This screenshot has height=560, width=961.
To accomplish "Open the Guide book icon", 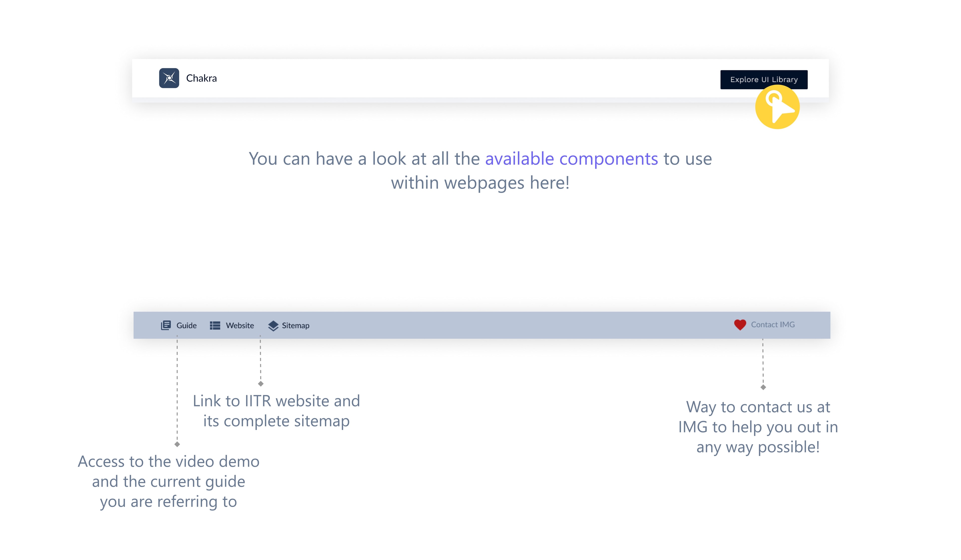I will (x=165, y=325).
